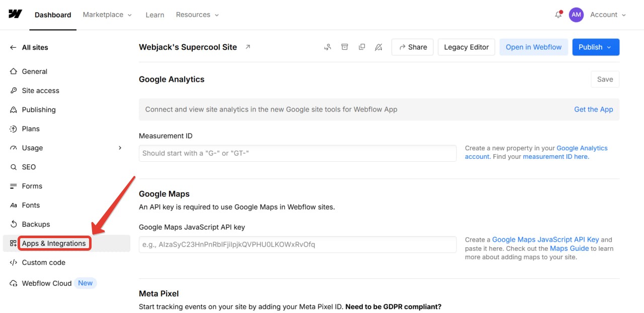Image resolution: width=644 pixels, height=313 pixels.
Task: Click the Webflow logo icon
Action: [x=15, y=14]
